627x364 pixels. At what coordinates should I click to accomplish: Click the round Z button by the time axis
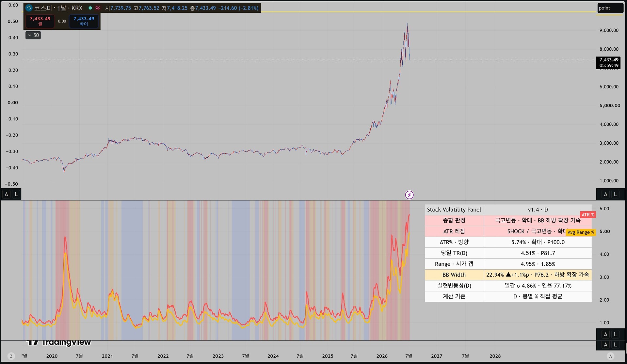coord(11,356)
